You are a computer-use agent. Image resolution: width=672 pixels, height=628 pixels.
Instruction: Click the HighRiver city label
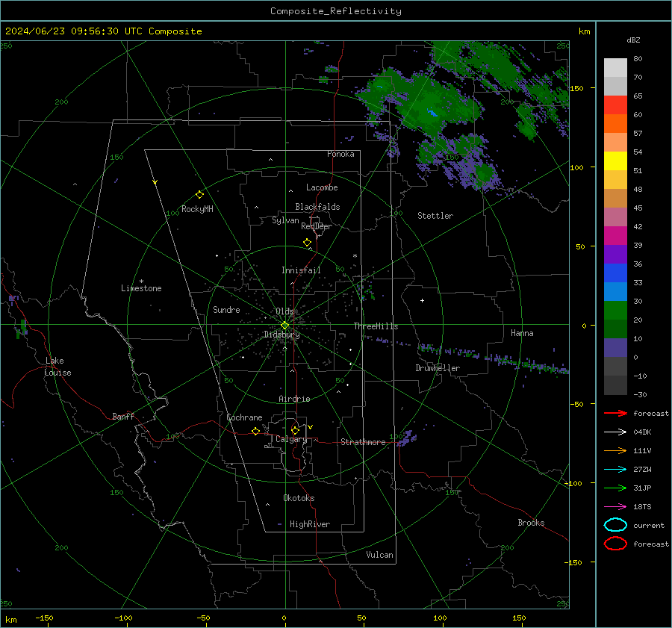(310, 524)
